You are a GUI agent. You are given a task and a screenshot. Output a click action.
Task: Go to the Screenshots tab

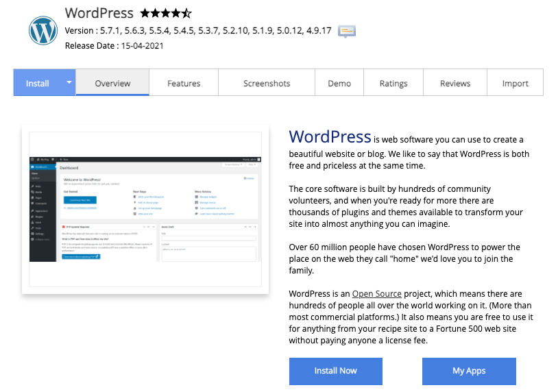click(x=267, y=83)
